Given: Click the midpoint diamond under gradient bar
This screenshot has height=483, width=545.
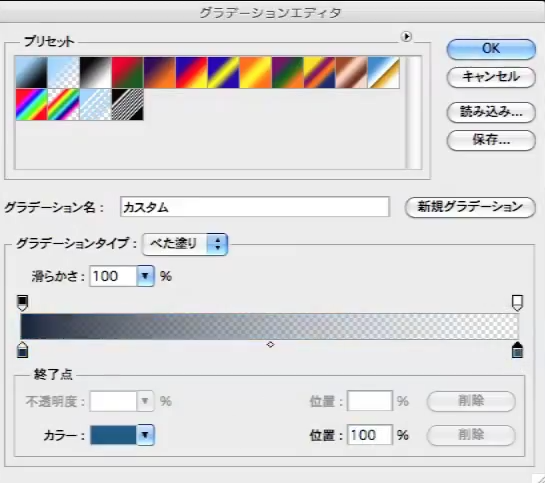Looking at the screenshot, I should click(x=270, y=344).
